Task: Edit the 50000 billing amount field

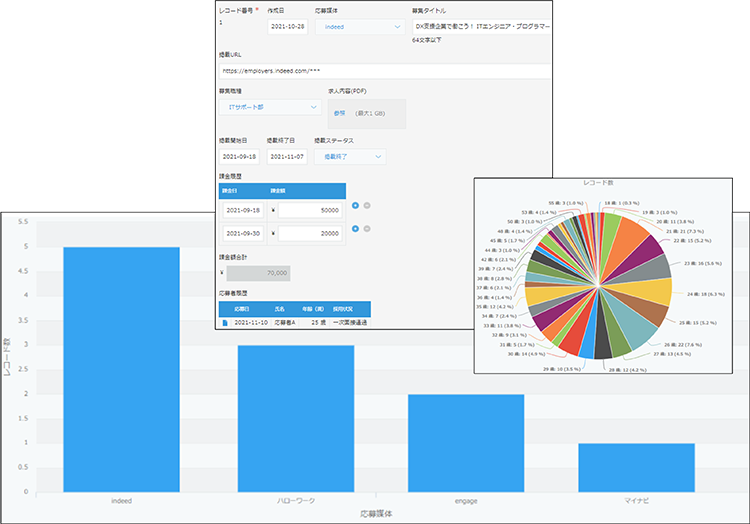Action: click(x=310, y=210)
